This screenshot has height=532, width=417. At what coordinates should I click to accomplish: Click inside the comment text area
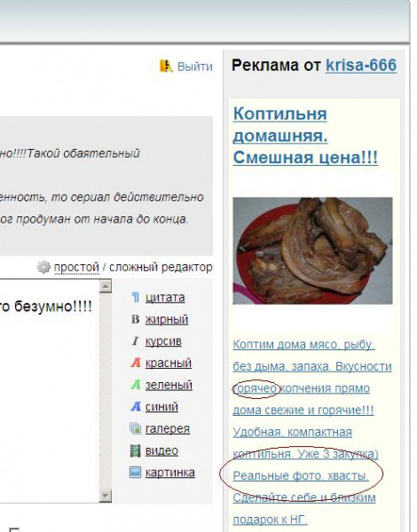49,390
